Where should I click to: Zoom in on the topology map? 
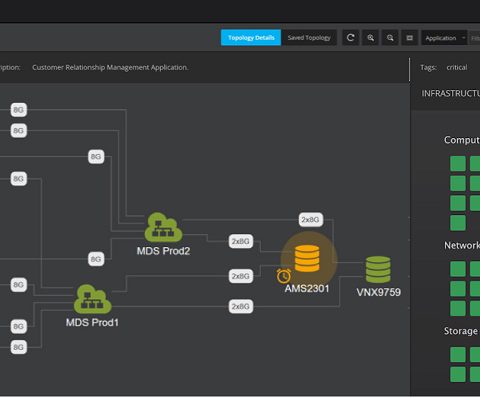tap(370, 38)
